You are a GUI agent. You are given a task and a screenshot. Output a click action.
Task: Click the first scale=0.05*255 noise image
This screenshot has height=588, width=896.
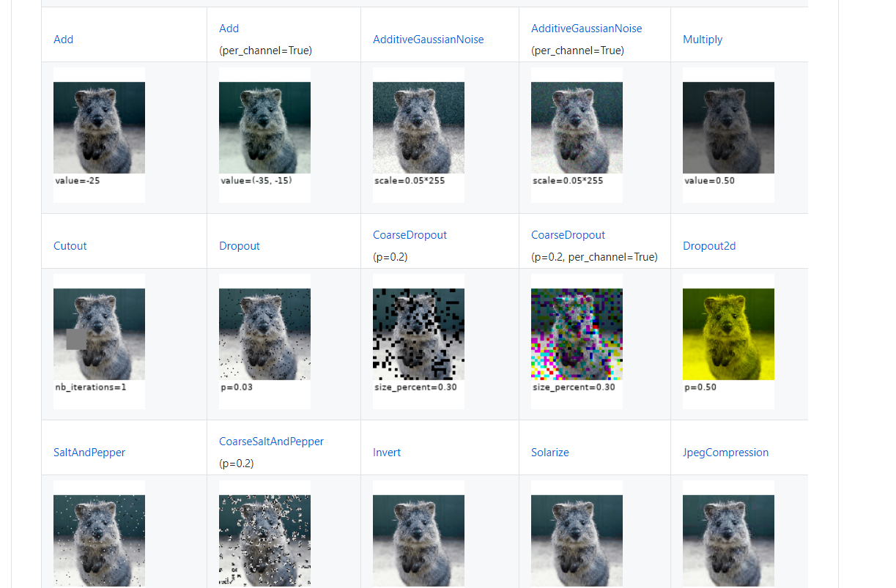pyautogui.click(x=418, y=135)
